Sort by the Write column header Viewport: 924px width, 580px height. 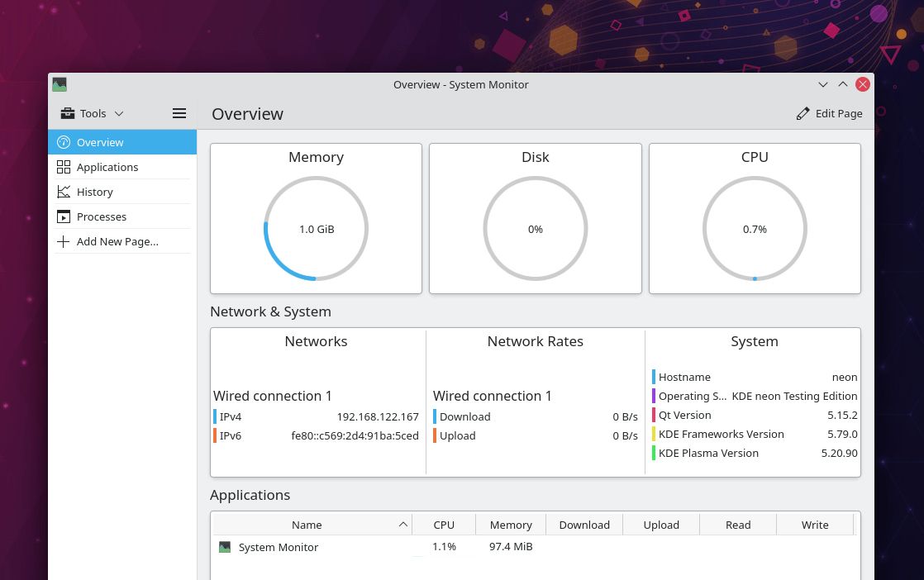815,525
